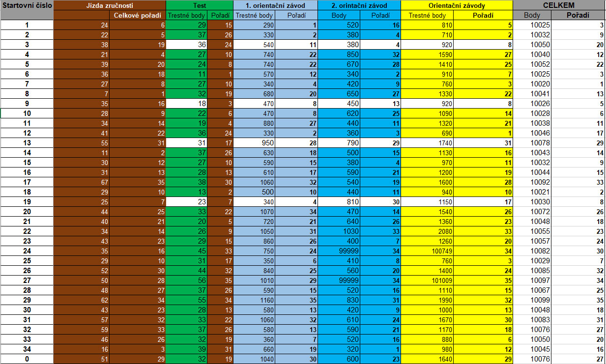
Task: Select 'Body' subheader under 2. orintační závod
Action: 339,15
